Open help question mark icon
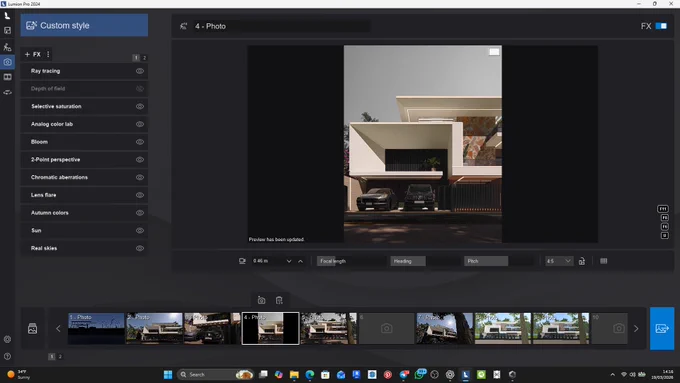 coord(7,357)
